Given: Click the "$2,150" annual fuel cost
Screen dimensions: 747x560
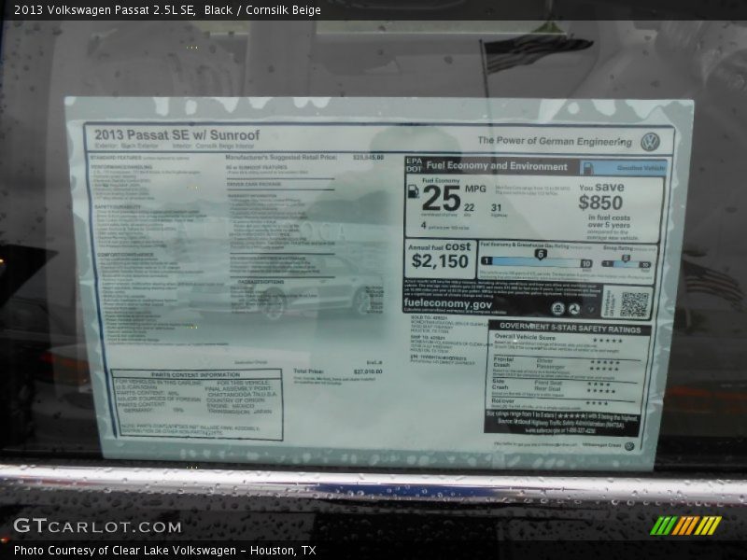Looking at the screenshot, I should (x=440, y=261).
